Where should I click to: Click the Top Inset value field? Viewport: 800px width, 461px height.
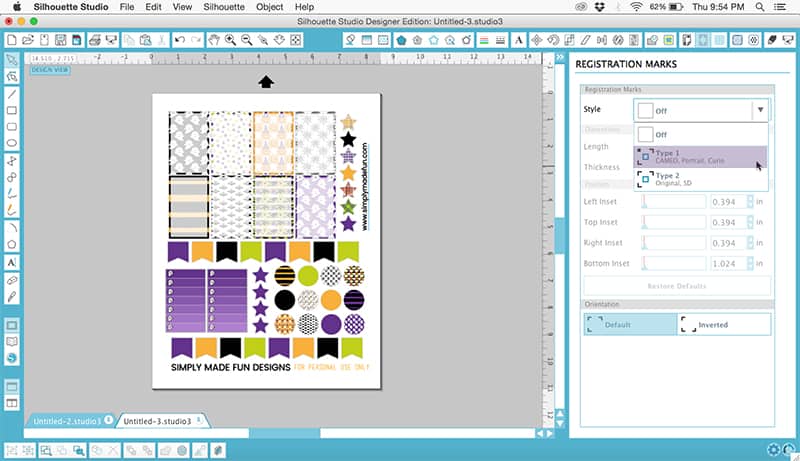pyautogui.click(x=728, y=222)
